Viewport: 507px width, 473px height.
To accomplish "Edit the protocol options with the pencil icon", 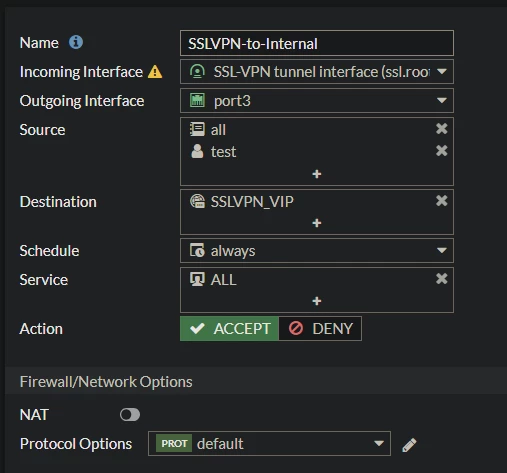I will pos(409,445).
